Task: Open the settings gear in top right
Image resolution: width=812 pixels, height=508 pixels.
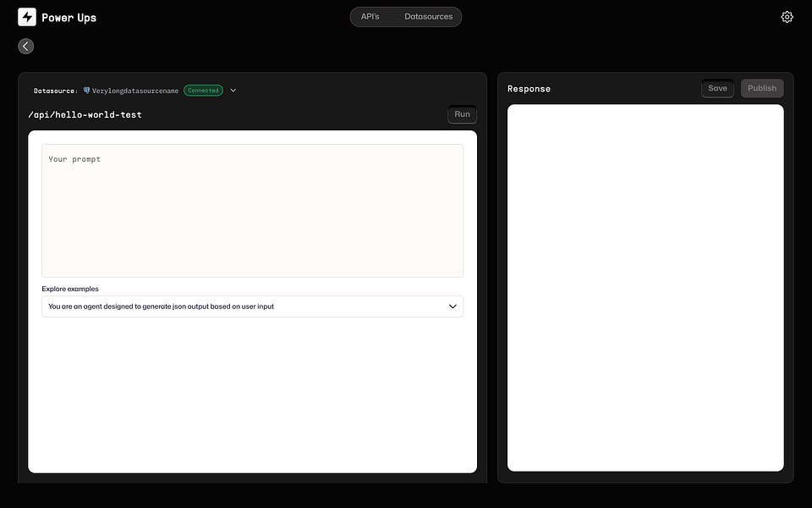Action: (787, 16)
